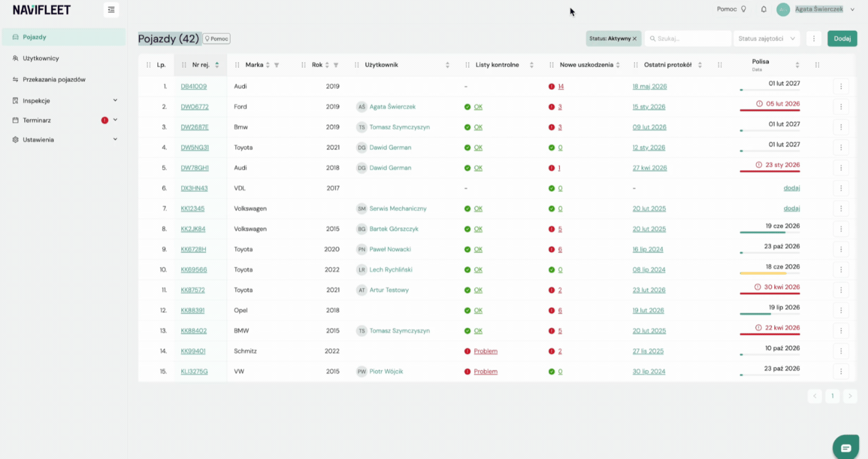Click the Dodaj button
This screenshot has height=459, width=868.
tap(842, 38)
